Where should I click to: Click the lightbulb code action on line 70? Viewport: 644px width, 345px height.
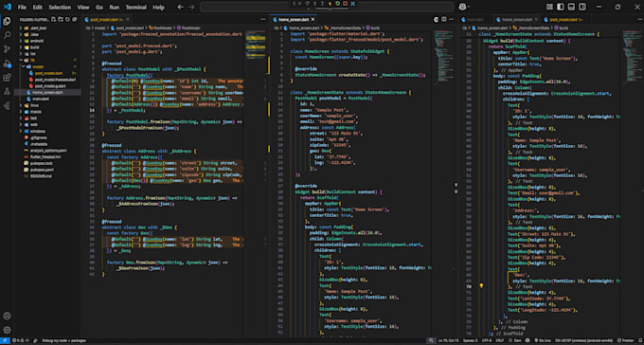tap(481, 285)
